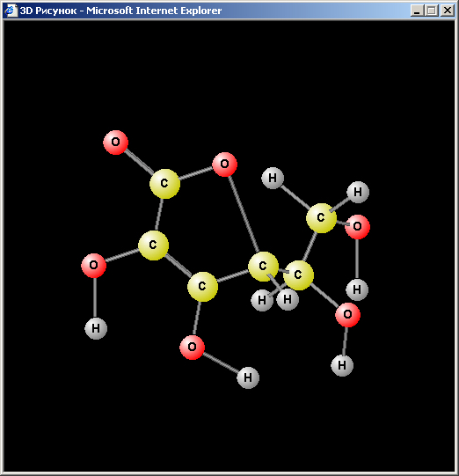Click the oxygen attached to the CH2 carbon
The height and width of the screenshot is (476, 459).
(357, 227)
